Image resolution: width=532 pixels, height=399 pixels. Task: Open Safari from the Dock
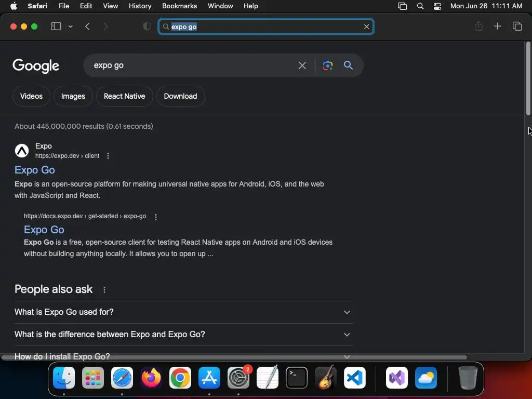(x=122, y=378)
